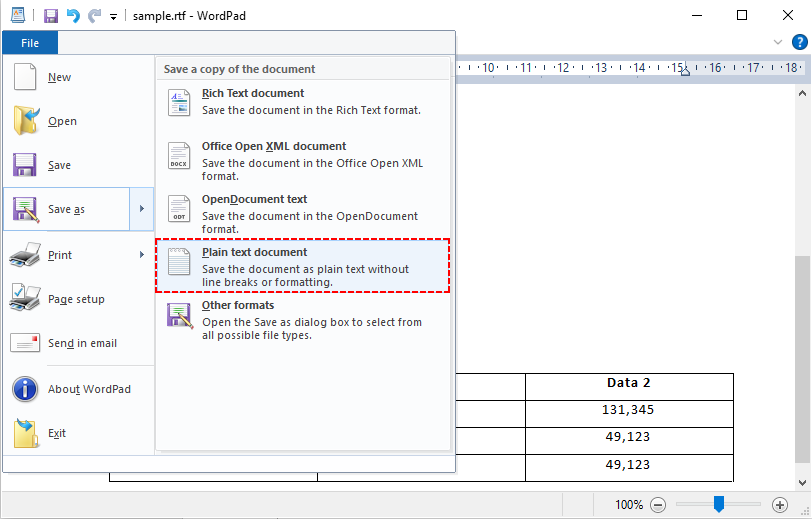Click the Save as floppy-with-pencil icon
Image resolution: width=812 pixels, height=519 pixels.
[26, 209]
